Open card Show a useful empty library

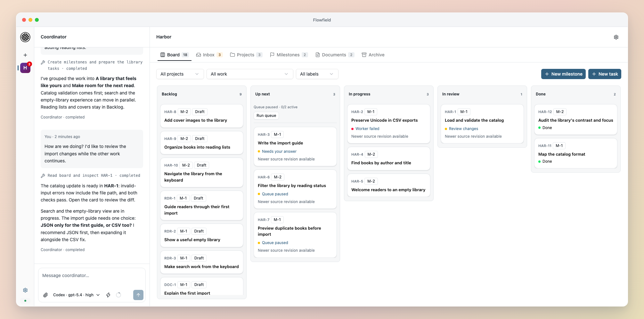point(202,235)
